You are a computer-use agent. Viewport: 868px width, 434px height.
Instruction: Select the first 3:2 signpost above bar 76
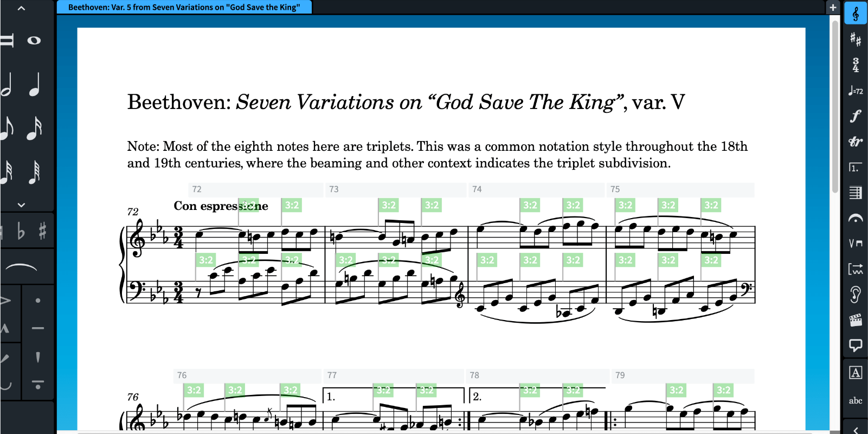[x=194, y=390]
